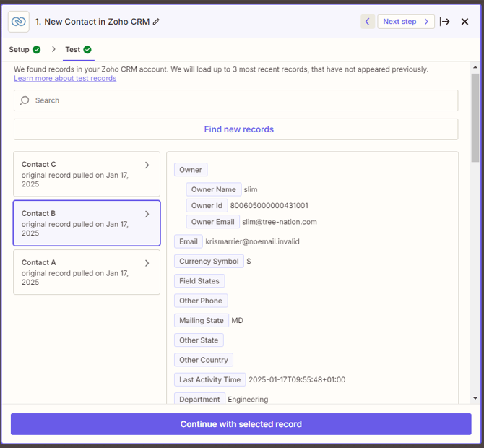Select the Contact B record
This screenshot has height=448, width=484.
87,223
